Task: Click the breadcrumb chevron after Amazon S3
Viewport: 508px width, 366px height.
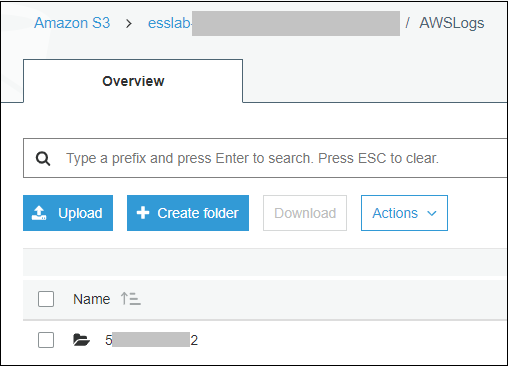Action: 129,24
